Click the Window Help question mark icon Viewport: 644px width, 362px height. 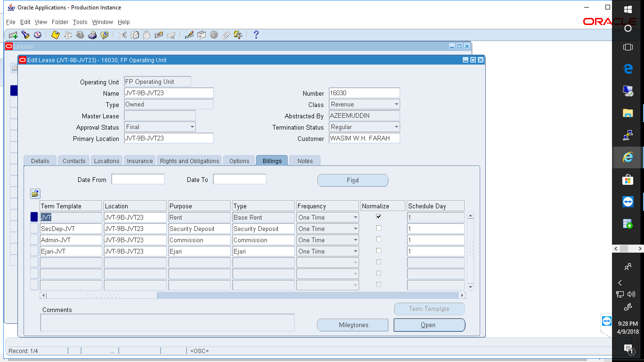[256, 35]
